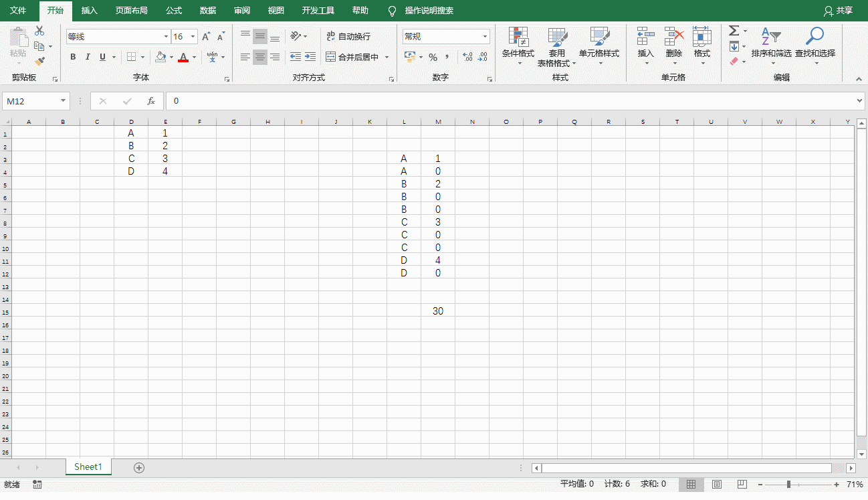The image size is (868, 500).
Task: Apply the red font color A
Action: coord(183,57)
